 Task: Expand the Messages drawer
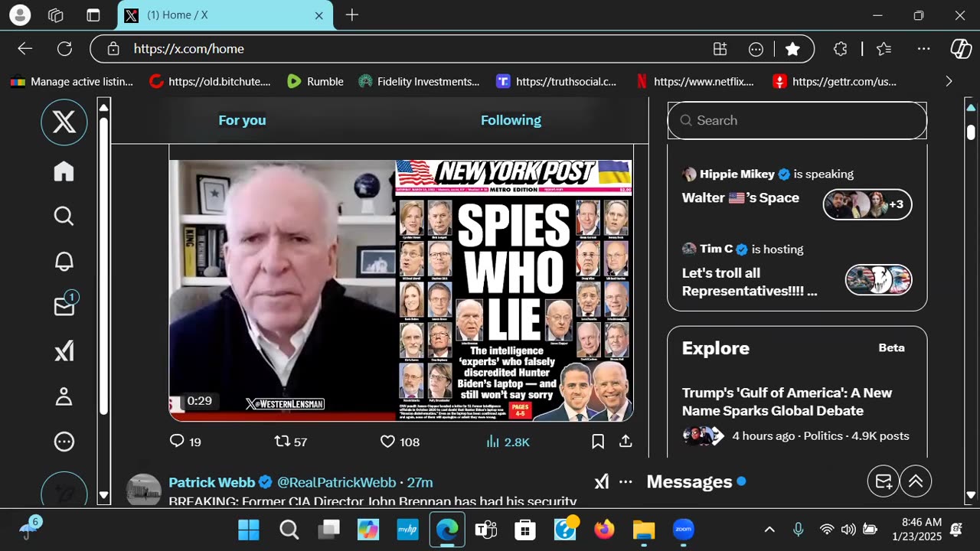coord(916,481)
